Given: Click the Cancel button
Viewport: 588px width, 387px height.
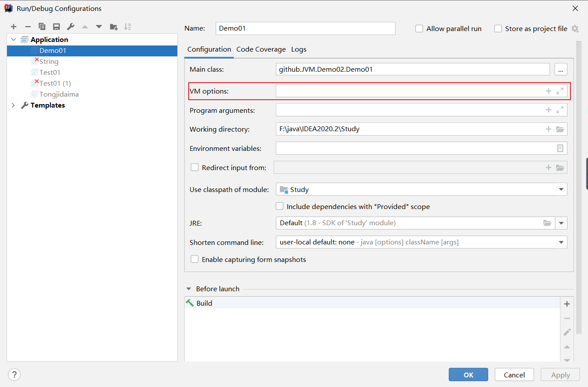Looking at the screenshot, I should [514, 375].
